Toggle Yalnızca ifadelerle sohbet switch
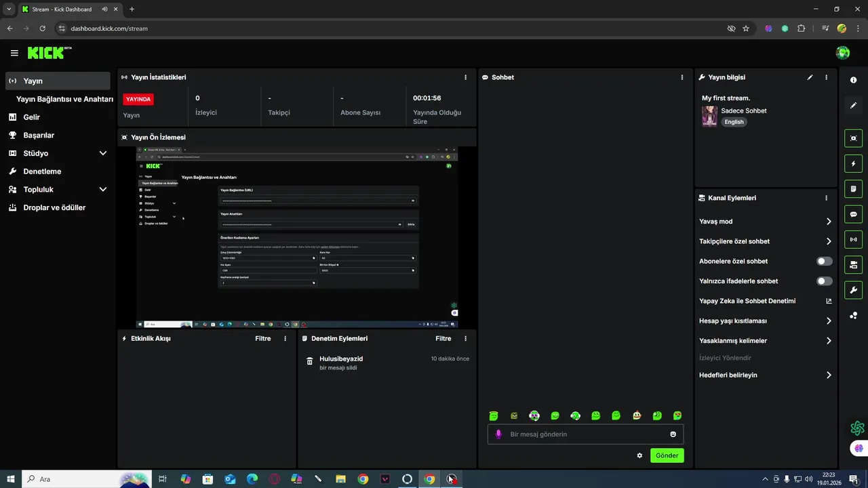This screenshot has height=488, width=868. point(825,281)
